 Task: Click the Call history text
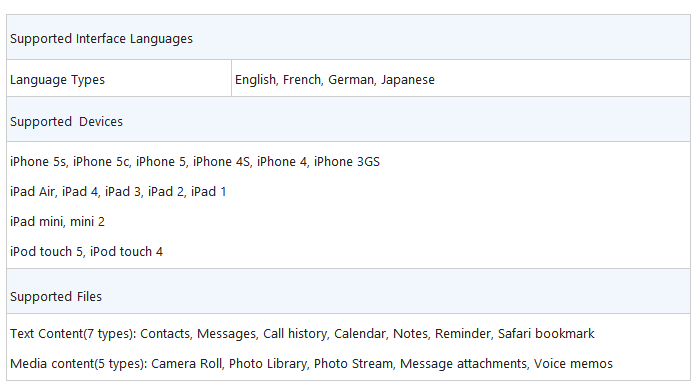(295, 334)
